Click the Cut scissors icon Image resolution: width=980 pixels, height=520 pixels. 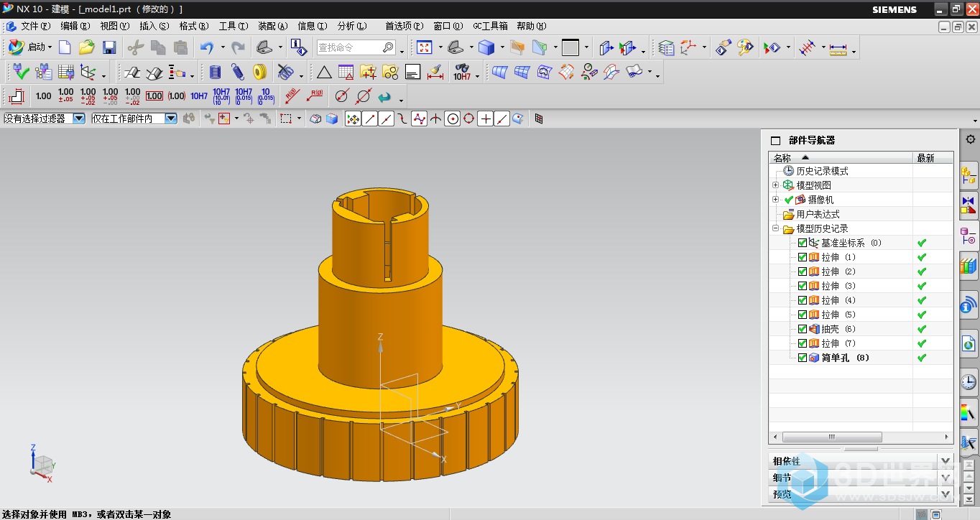(x=135, y=47)
